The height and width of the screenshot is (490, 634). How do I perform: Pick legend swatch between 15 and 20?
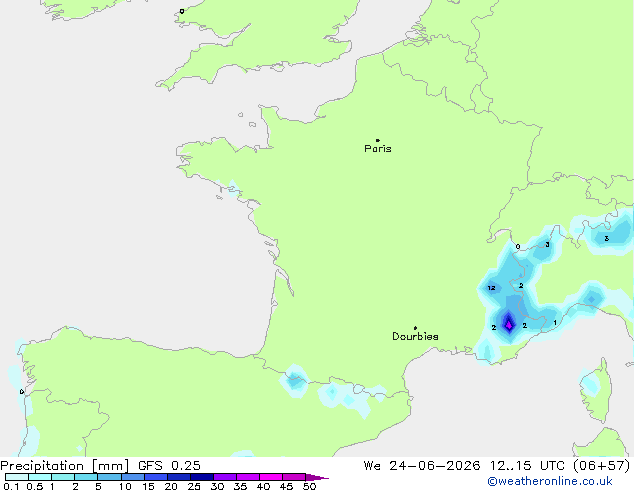156,477
